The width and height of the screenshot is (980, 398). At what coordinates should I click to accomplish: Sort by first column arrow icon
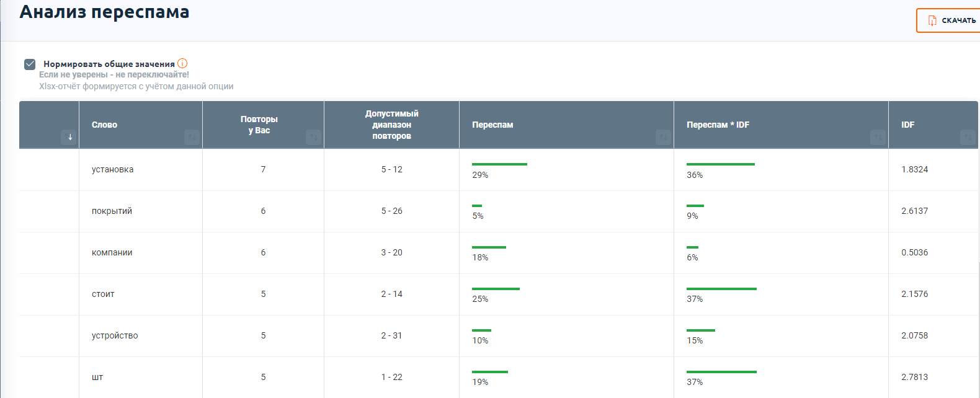tap(69, 137)
